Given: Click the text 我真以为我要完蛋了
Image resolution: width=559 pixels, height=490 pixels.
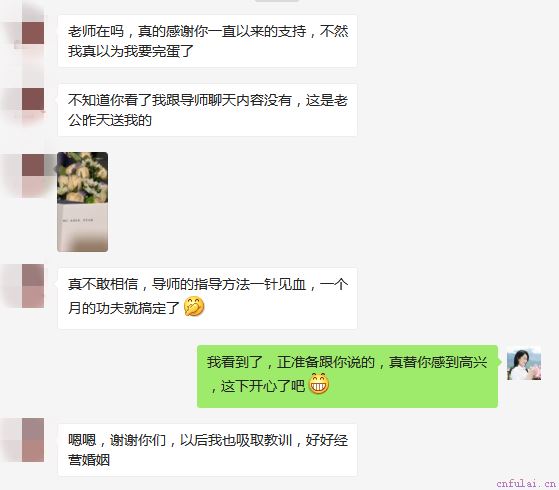Looking at the screenshot, I should (x=131, y=51).
